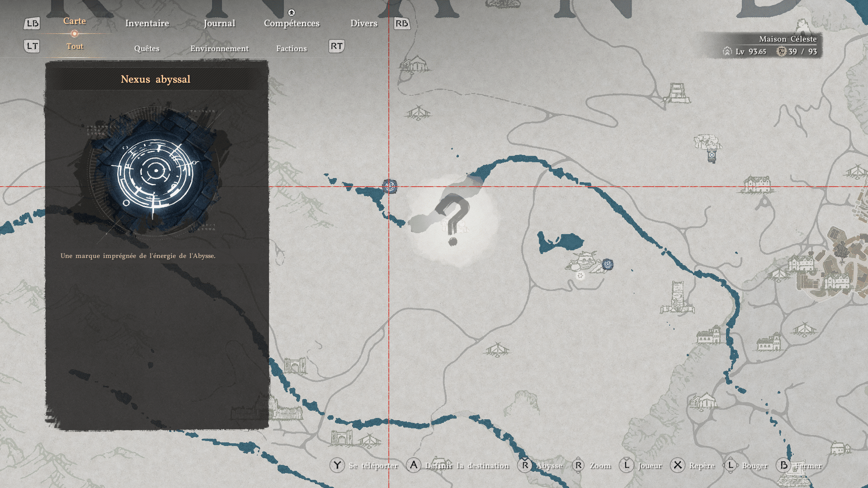Filter map by Quêtes
Image resolution: width=868 pixels, height=488 pixels.
[x=146, y=48]
